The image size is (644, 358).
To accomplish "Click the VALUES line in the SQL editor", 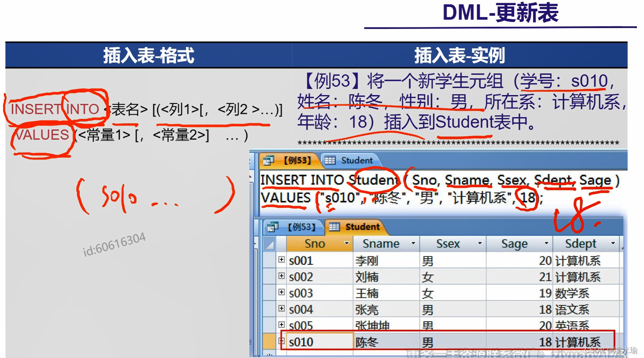I will tap(402, 198).
